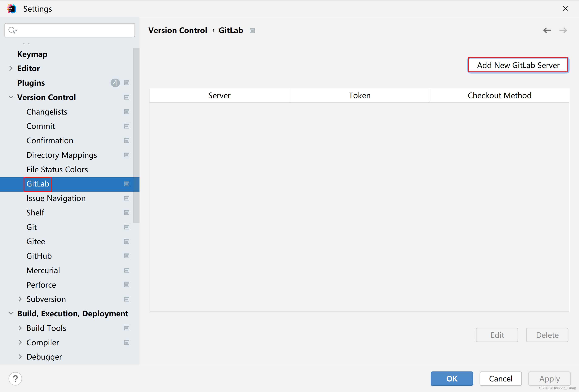Click project icon in Commit row

tap(126, 126)
